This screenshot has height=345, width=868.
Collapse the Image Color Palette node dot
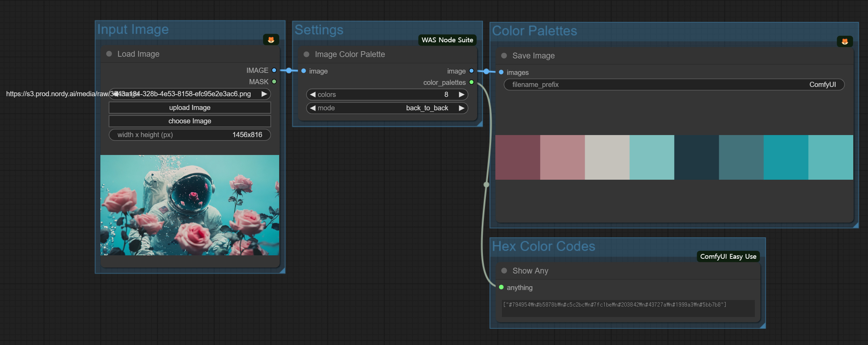pyautogui.click(x=306, y=54)
